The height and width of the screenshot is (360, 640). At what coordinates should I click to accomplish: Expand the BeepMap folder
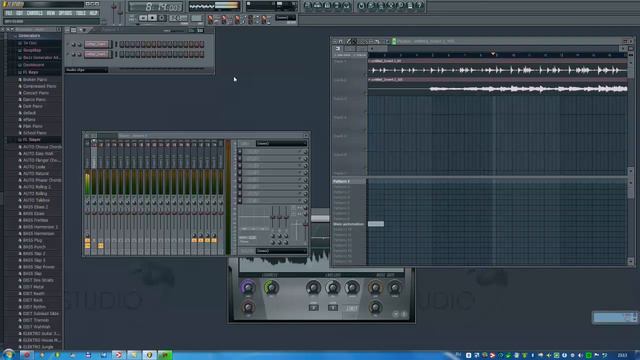point(32,50)
